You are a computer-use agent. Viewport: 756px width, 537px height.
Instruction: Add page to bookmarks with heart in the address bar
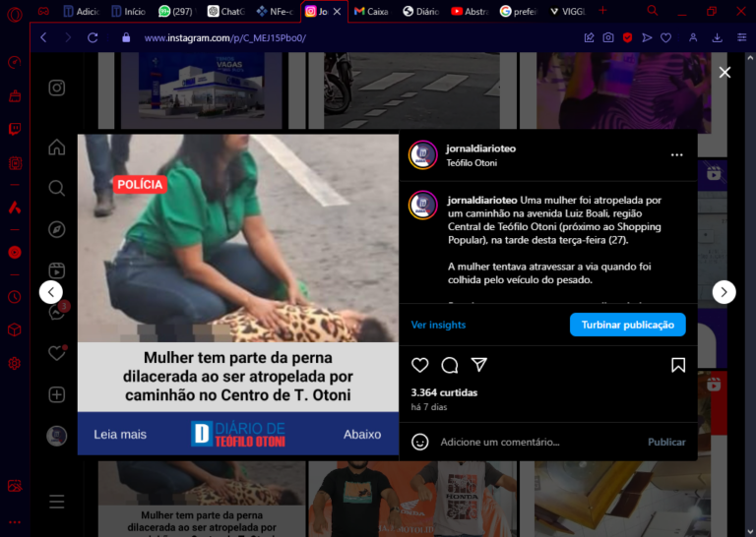[x=665, y=37]
